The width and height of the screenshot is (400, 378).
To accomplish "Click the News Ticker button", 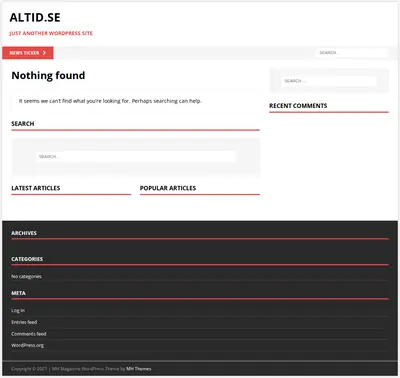I will pos(28,53).
